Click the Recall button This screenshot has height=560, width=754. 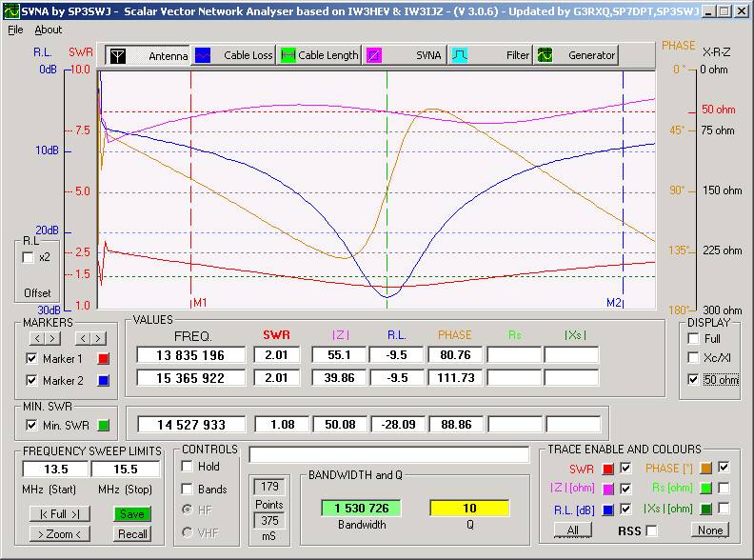pyautogui.click(x=132, y=533)
